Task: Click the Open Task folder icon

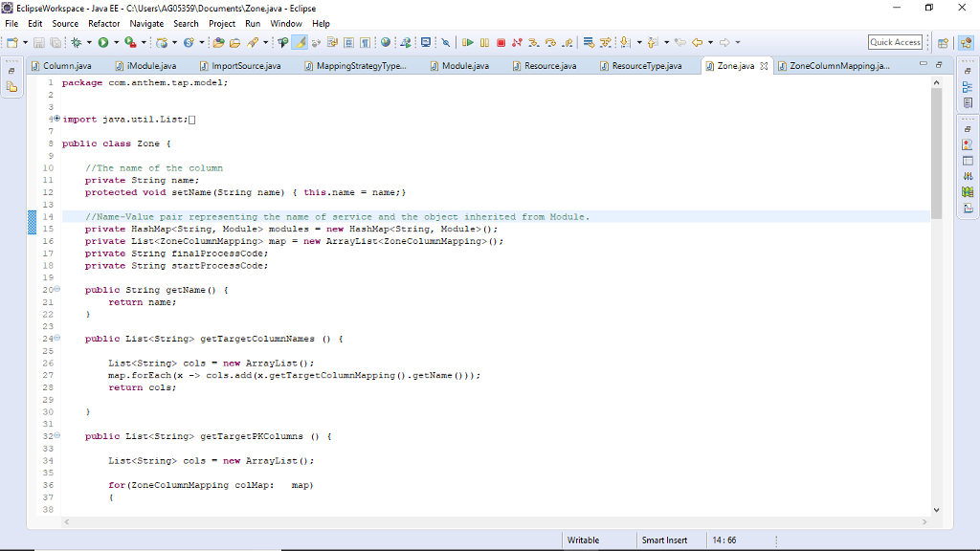Action: tap(235, 42)
